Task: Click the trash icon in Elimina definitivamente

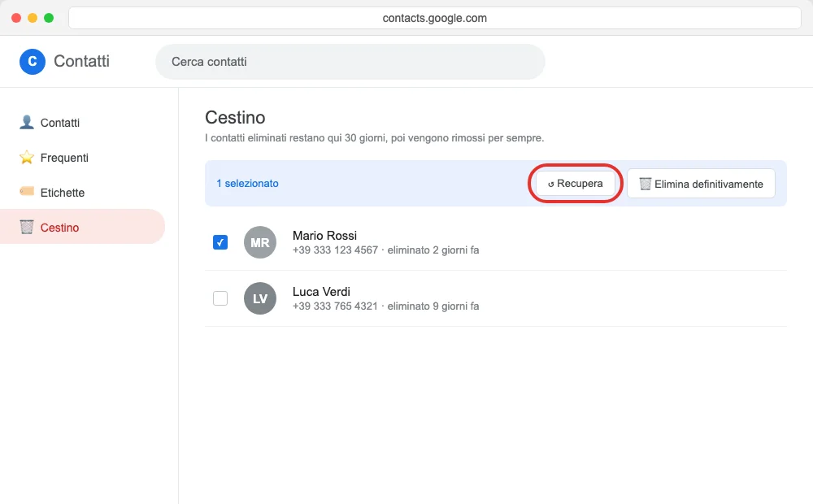Action: 645,184
